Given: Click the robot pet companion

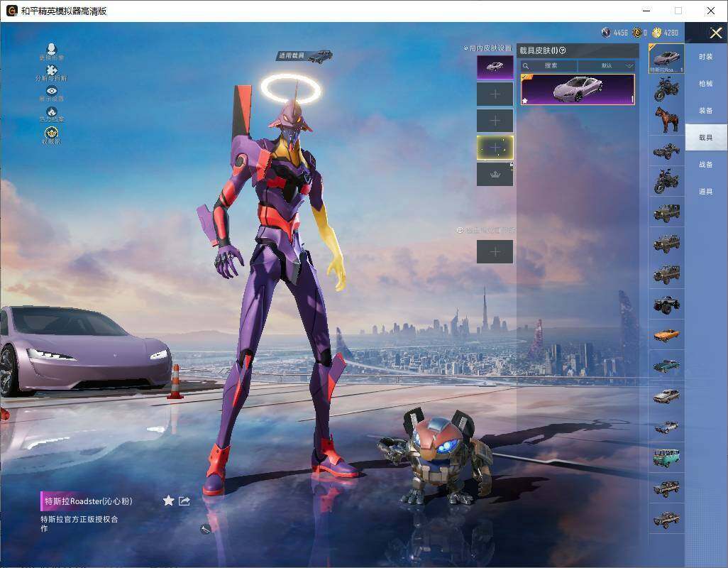Looking at the screenshot, I should tap(437, 455).
